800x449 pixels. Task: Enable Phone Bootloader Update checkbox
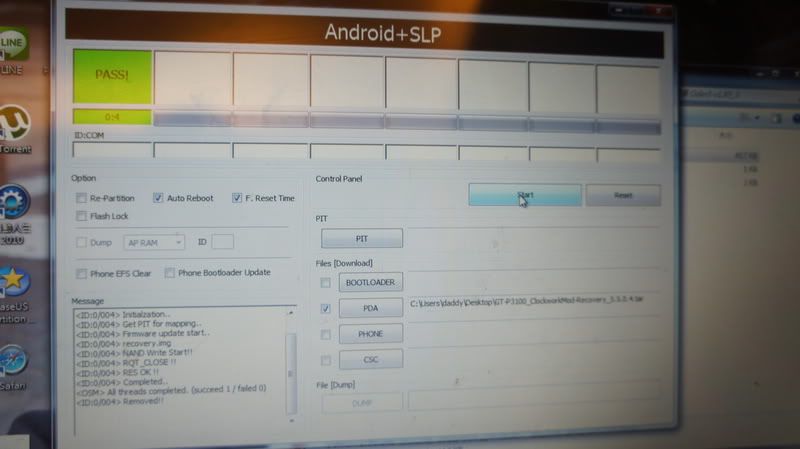169,272
